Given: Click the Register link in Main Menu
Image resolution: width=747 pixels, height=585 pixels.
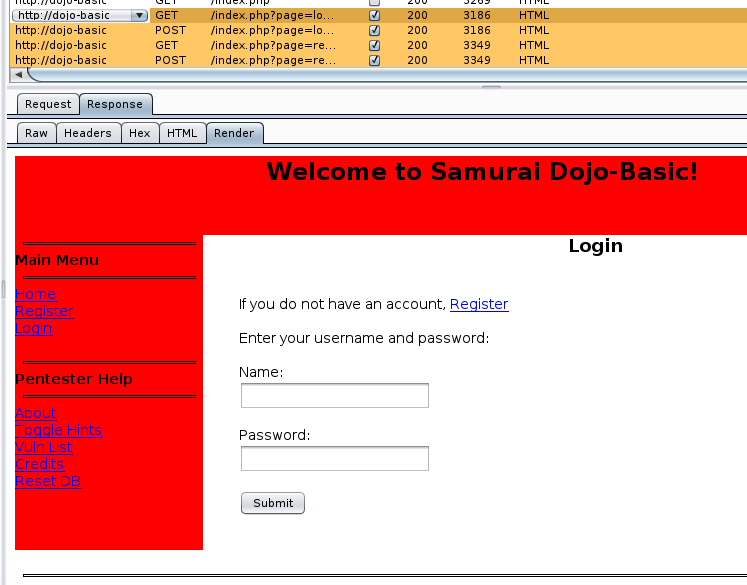Looking at the screenshot, I should [44, 311].
